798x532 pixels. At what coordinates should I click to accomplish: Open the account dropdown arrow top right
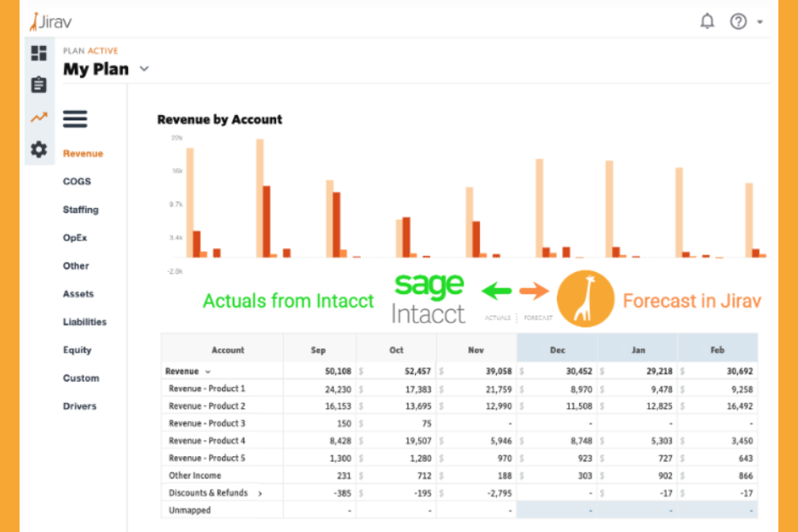point(760,22)
